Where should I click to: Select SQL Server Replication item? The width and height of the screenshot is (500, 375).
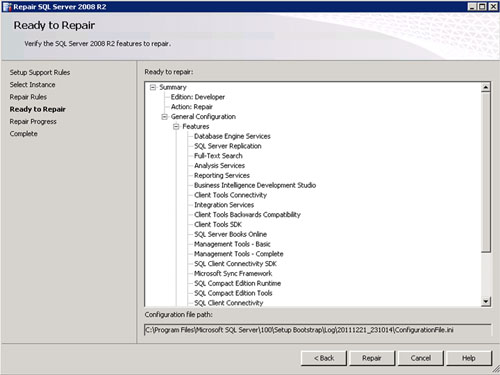tap(228, 146)
